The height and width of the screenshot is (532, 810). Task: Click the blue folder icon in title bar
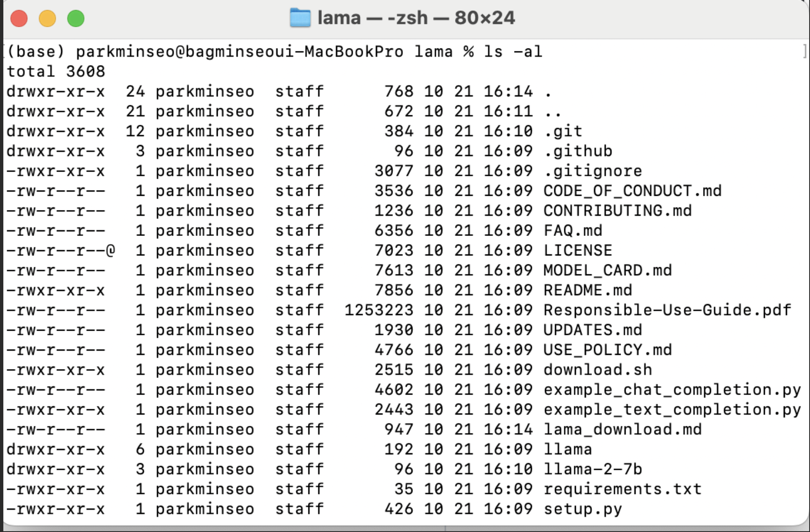tap(300, 18)
